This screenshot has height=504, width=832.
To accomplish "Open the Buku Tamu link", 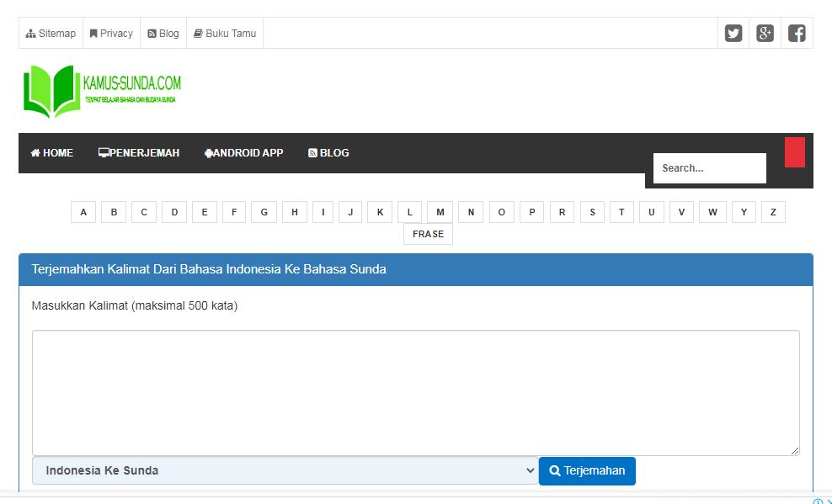I will [x=224, y=33].
